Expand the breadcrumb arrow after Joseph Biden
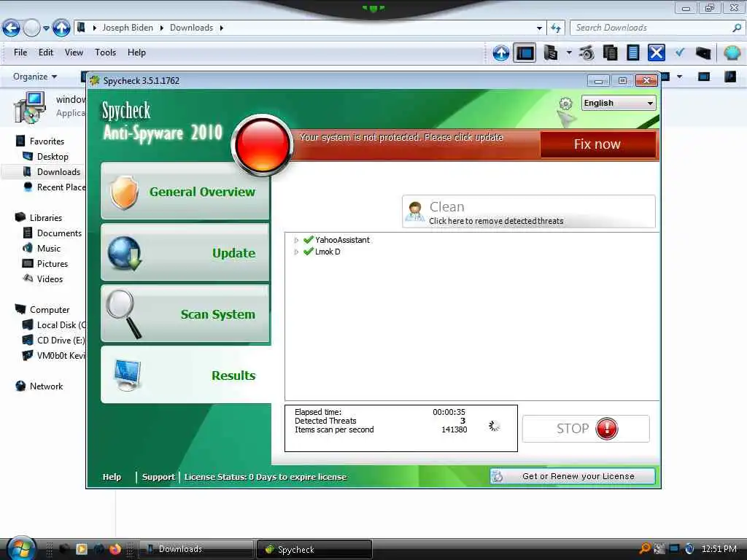 pyautogui.click(x=161, y=28)
